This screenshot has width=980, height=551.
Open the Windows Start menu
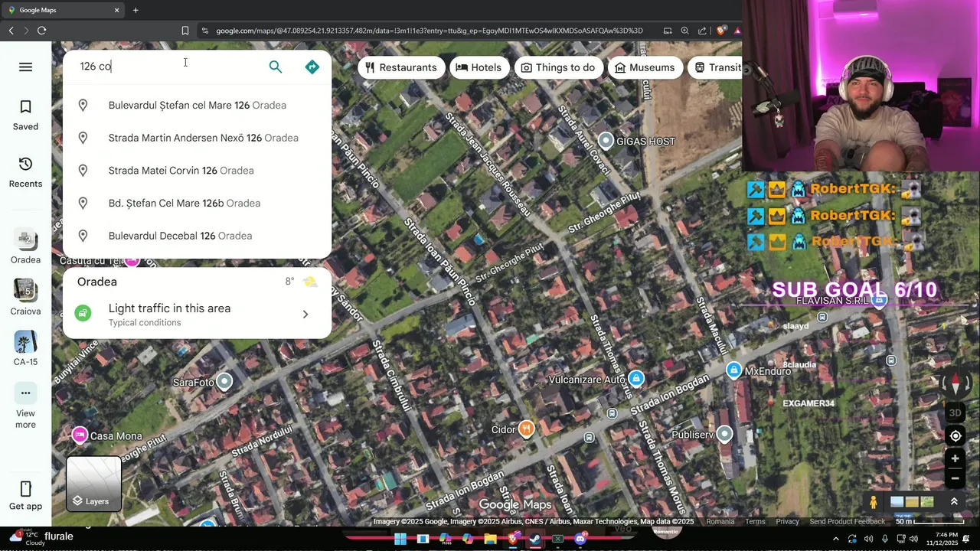400,539
